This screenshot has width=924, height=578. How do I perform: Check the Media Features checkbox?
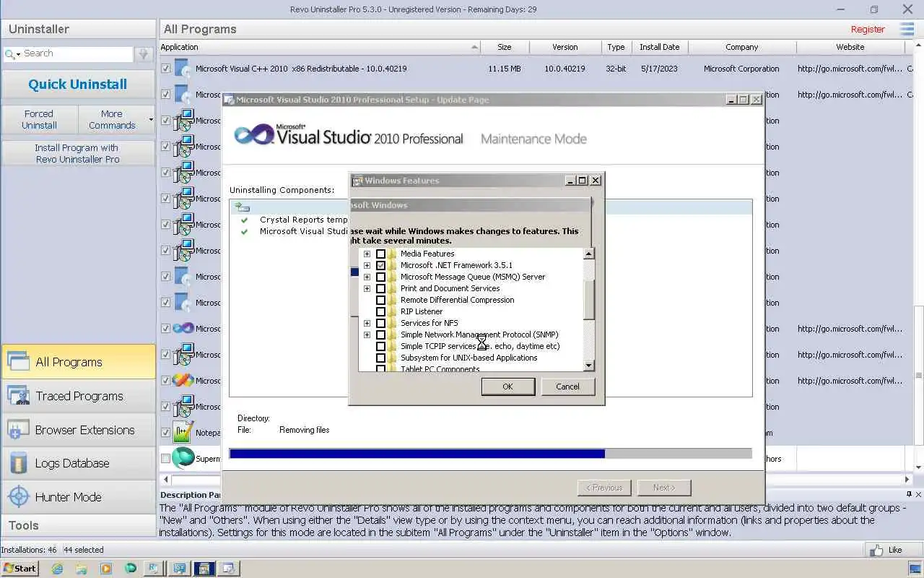pyautogui.click(x=380, y=254)
